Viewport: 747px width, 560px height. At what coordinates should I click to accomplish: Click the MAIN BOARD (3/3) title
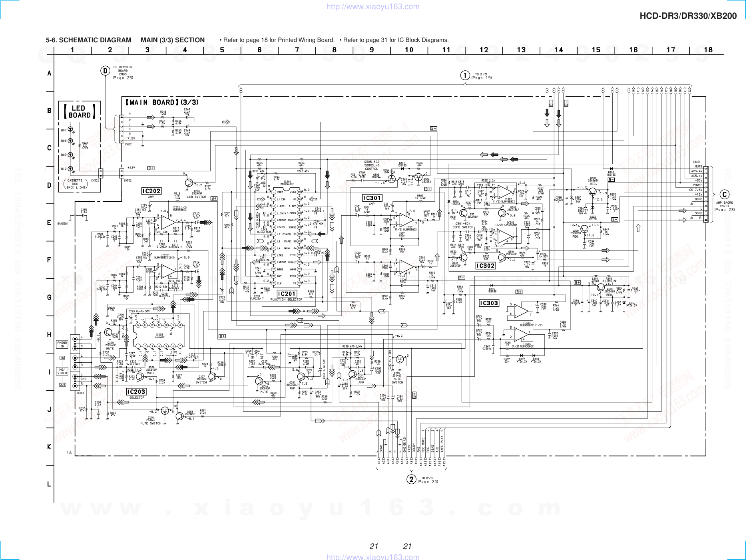(x=162, y=102)
